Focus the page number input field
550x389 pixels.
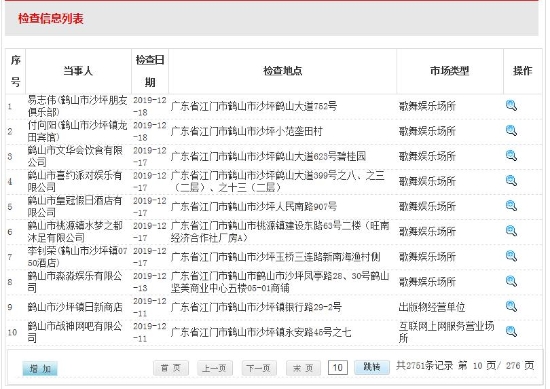point(338,367)
